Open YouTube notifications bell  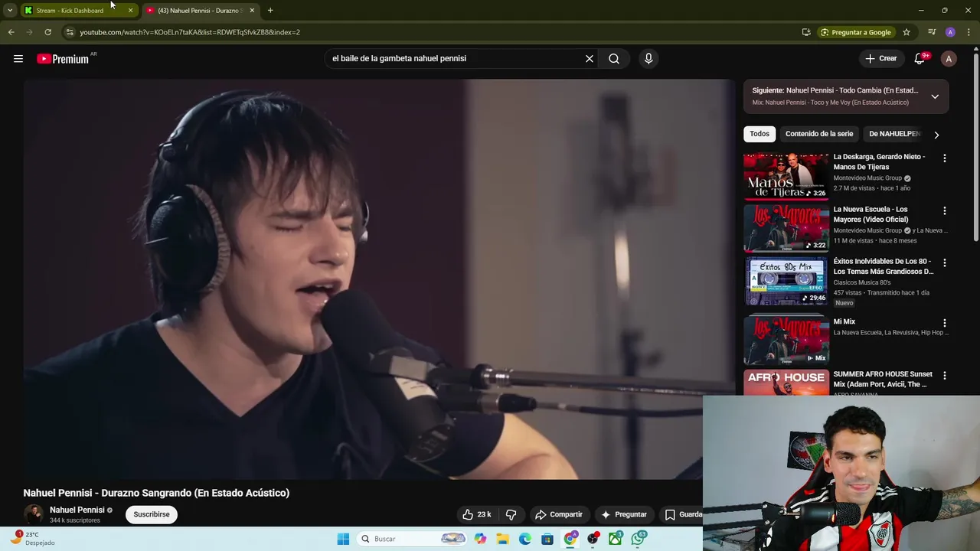(x=920, y=59)
